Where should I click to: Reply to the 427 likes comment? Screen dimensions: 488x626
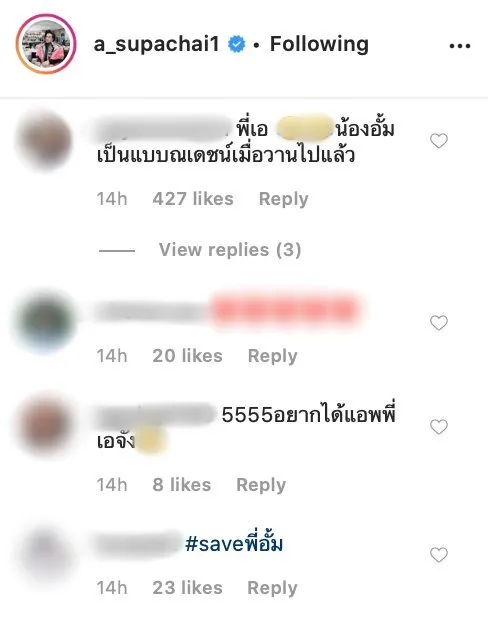[284, 199]
